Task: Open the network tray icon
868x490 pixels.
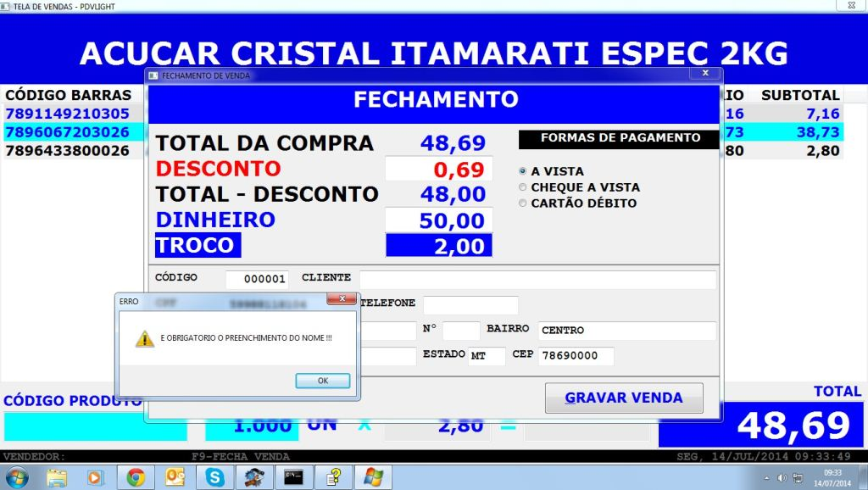Action: pos(798,478)
